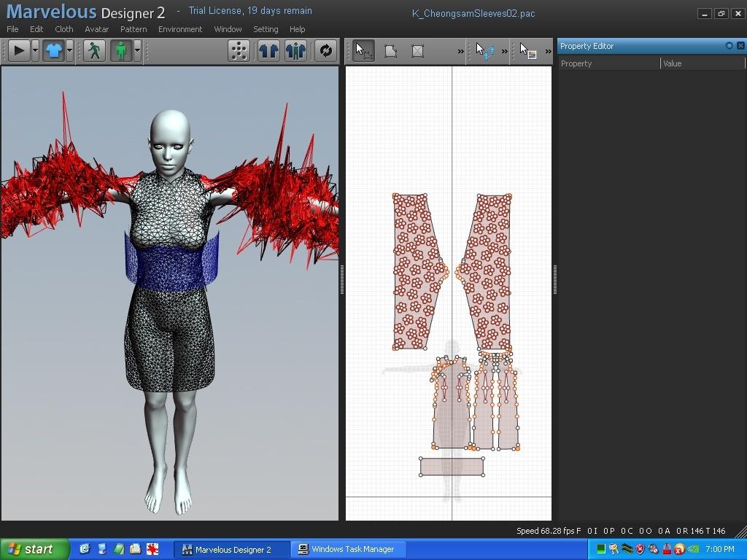
Task: Select the Create Polygon tool
Action: click(391, 51)
